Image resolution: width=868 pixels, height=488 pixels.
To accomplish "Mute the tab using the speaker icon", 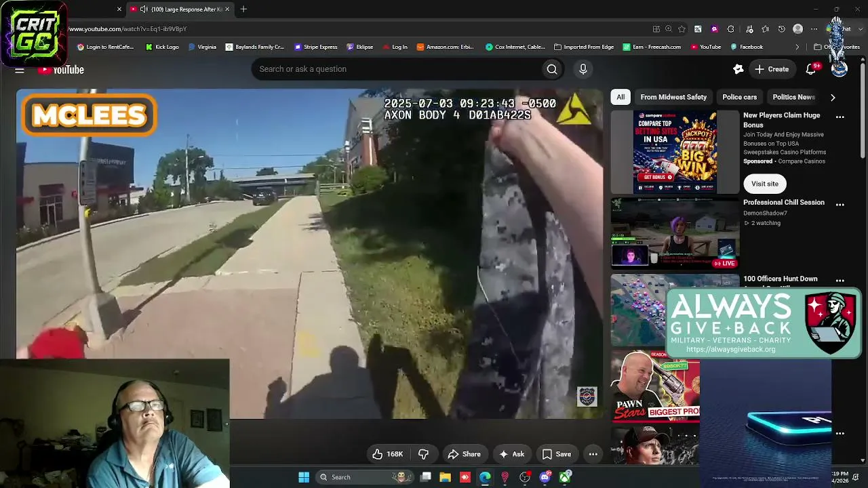I will click(144, 9).
